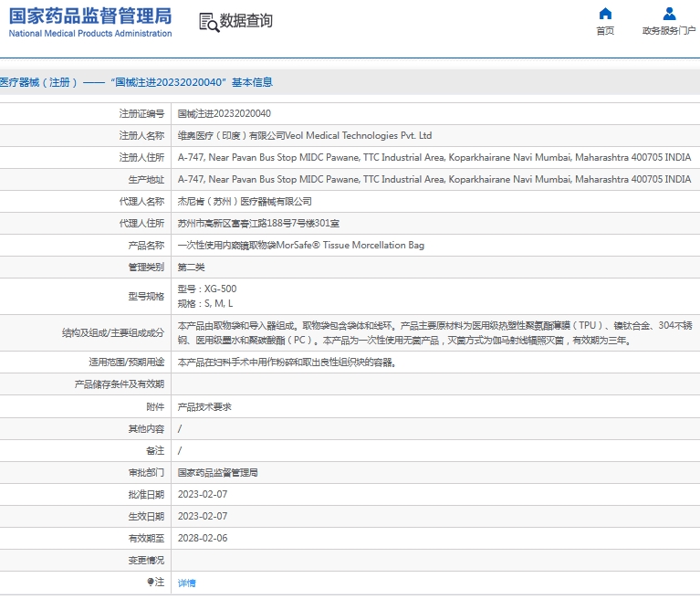This screenshot has width=700, height=599.
Task: Click the 基本信息 section heading
Action: point(252,82)
